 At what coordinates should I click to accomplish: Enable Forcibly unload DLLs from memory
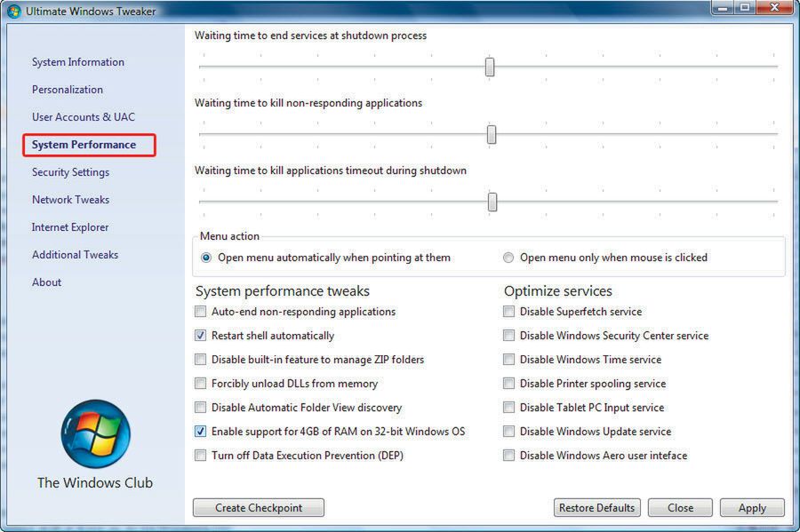click(201, 383)
